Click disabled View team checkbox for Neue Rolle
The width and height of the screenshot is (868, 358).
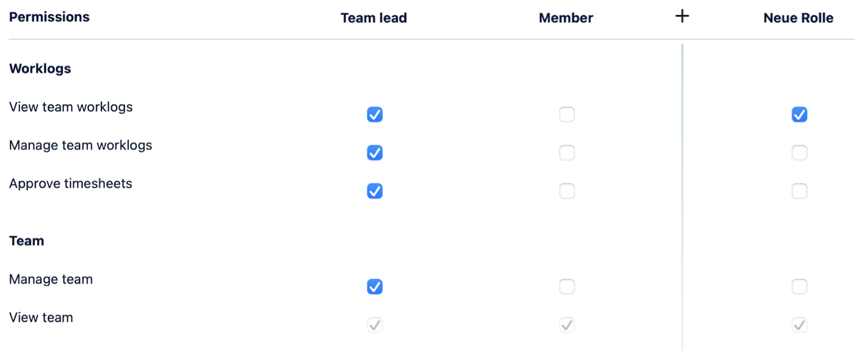click(x=799, y=325)
